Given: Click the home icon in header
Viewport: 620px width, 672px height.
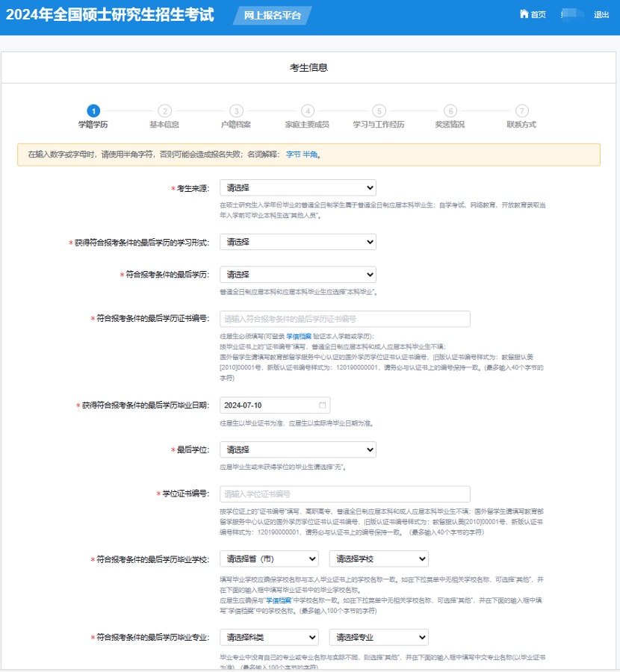Looking at the screenshot, I should (x=524, y=15).
